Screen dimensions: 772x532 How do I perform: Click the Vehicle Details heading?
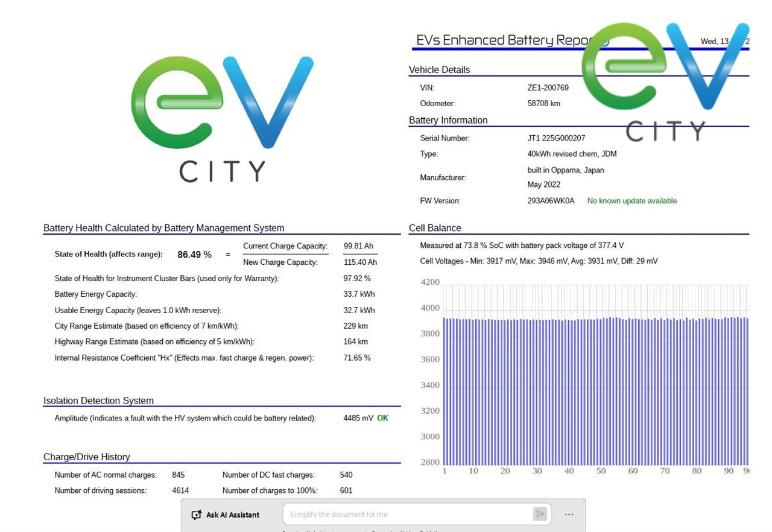click(x=439, y=70)
